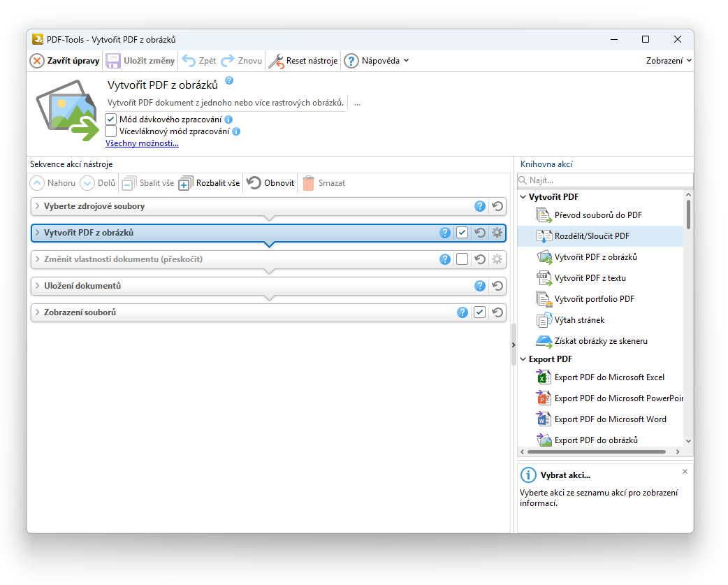This screenshot has height=585, width=728.
Task: Open the Zobrazení dropdown menu
Action: pyautogui.click(x=669, y=61)
